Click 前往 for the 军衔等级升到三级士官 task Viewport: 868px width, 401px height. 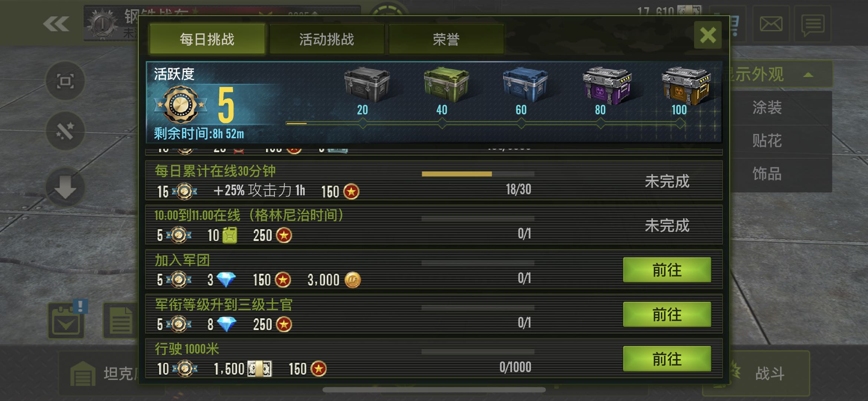coord(667,314)
